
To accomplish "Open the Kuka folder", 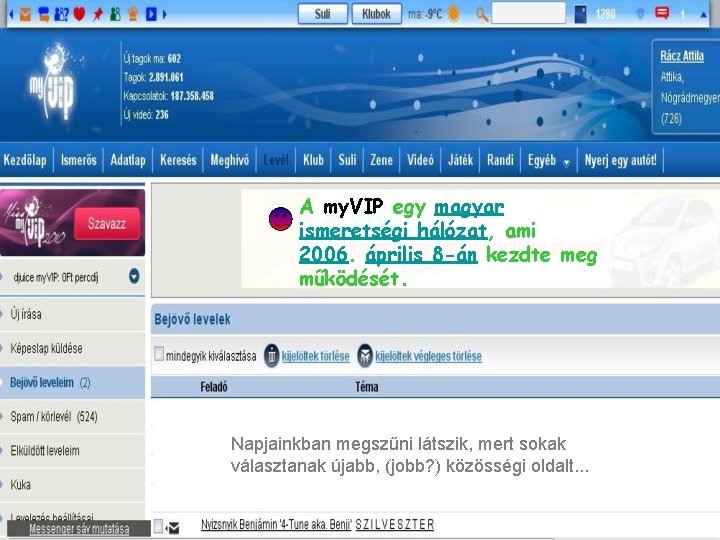I will click(x=73, y=484).
